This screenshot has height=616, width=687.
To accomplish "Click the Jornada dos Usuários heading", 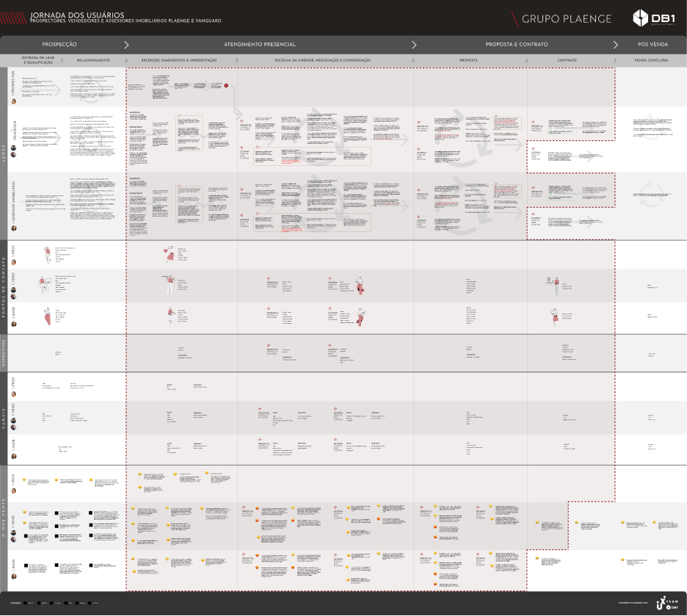I will [77, 15].
